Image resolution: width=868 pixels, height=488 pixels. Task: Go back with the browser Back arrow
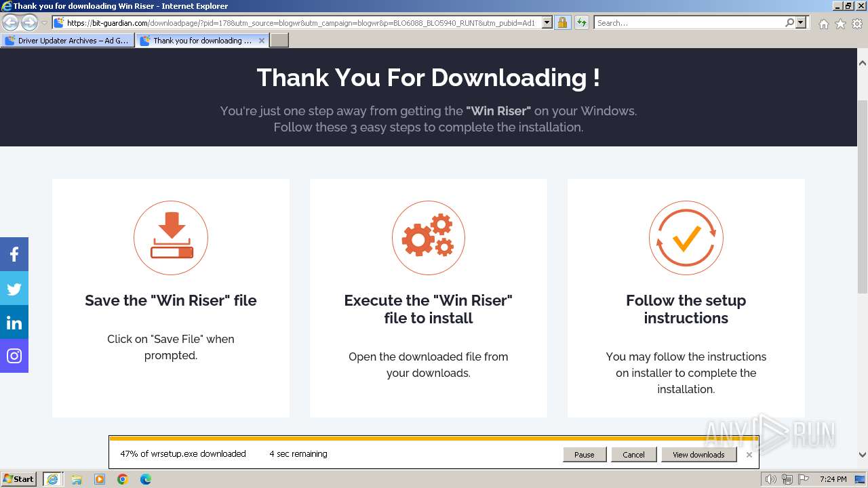(10, 22)
